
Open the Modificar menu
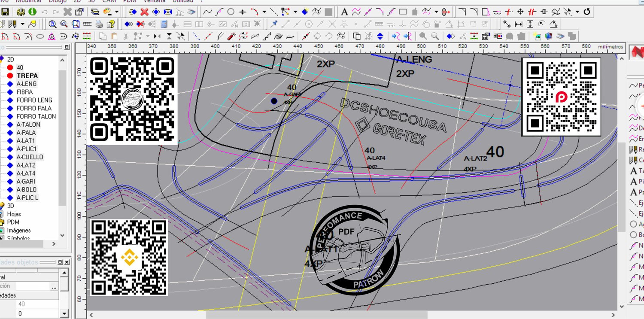29,1
